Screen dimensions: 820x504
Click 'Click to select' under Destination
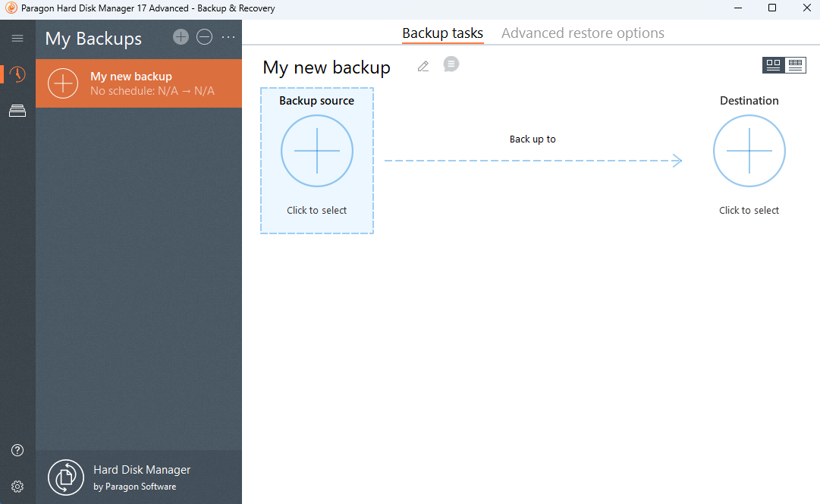tap(749, 211)
